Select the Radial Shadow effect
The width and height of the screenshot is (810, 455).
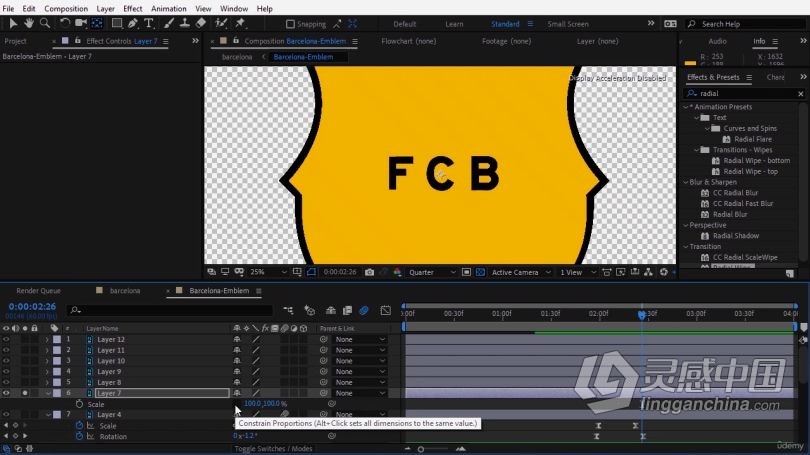point(736,236)
